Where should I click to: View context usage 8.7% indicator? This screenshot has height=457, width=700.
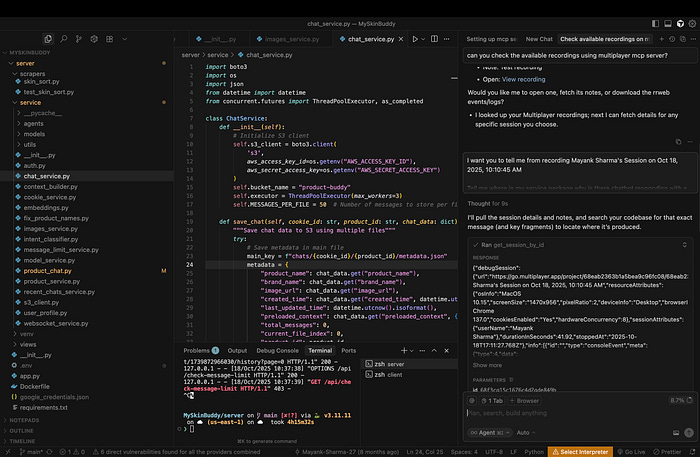[680, 400]
